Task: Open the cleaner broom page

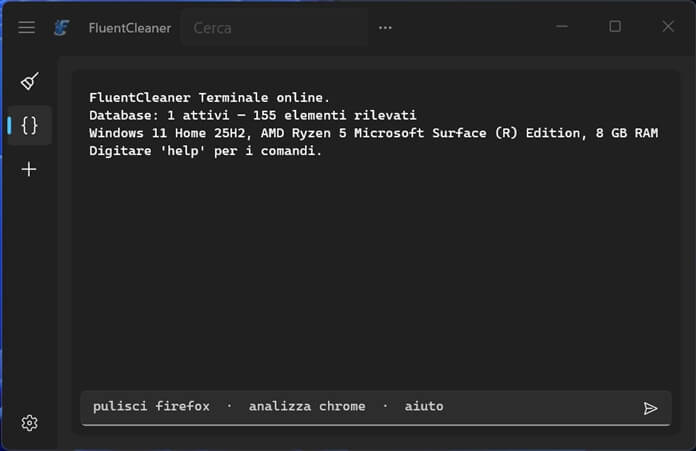Action: click(x=29, y=81)
